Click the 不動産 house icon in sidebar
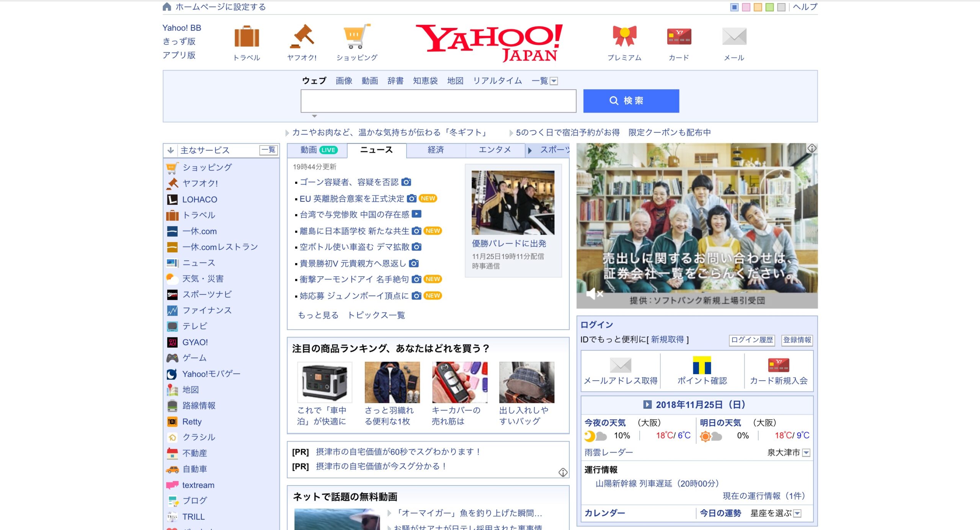This screenshot has height=530, width=980. point(172,453)
